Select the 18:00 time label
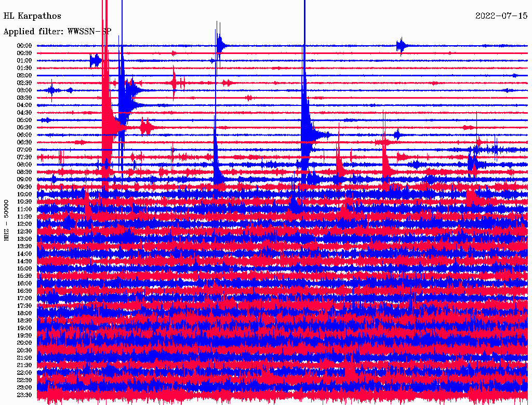This screenshot has width=532, height=405. (x=24, y=313)
